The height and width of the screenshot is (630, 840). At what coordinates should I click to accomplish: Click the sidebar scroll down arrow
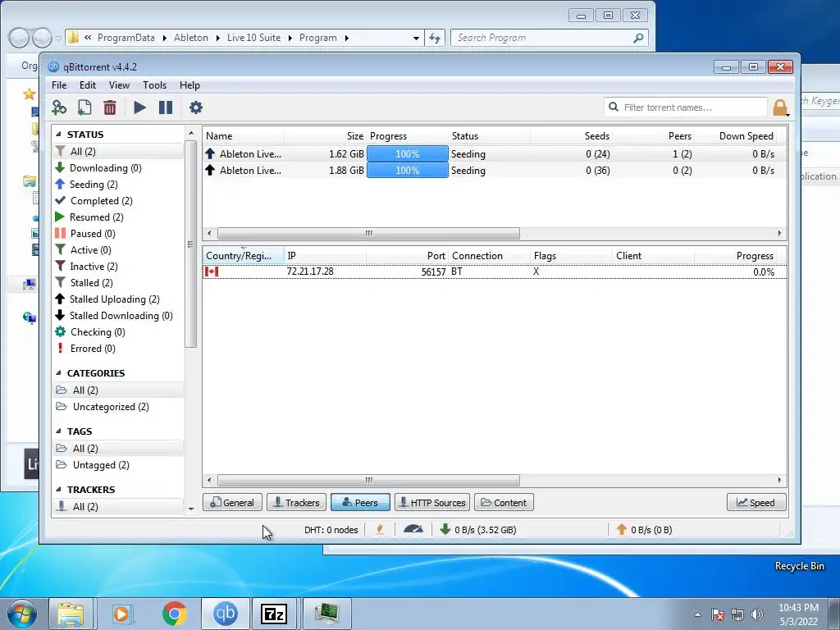tap(191, 509)
